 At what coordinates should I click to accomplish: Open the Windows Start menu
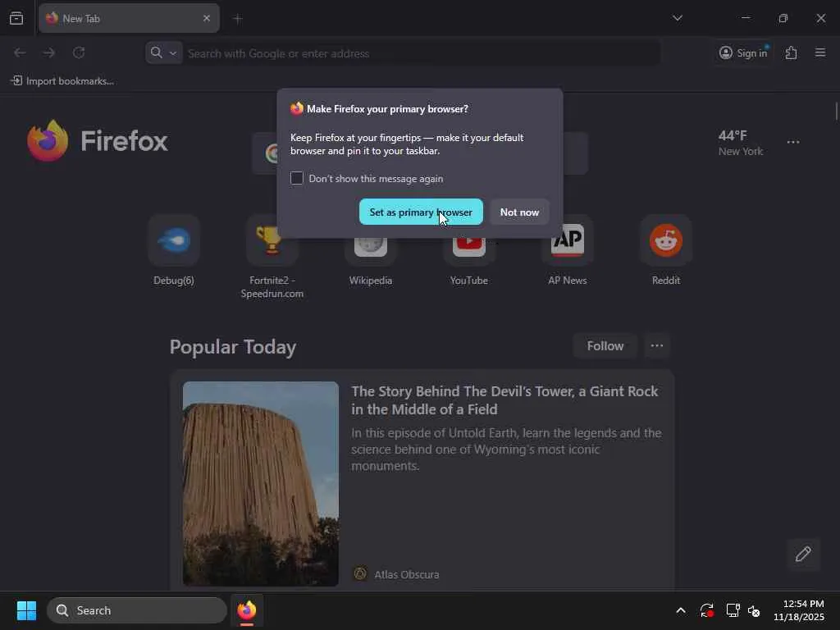[26, 610]
